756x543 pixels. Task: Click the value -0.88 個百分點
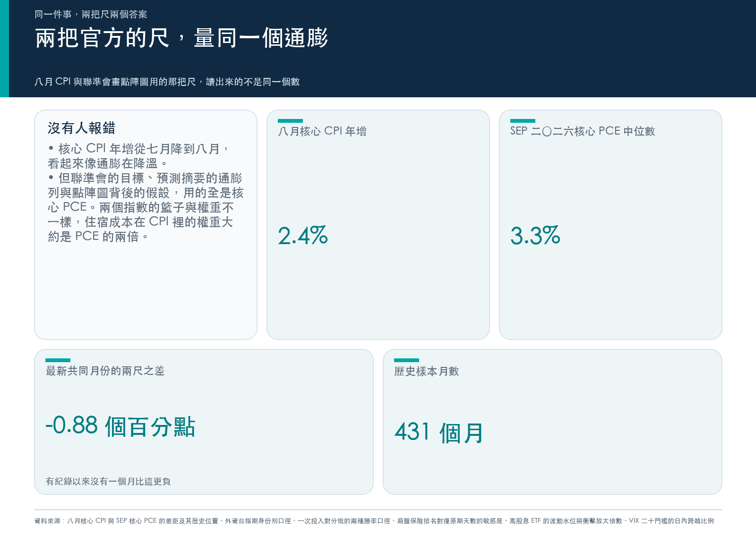tap(120, 426)
